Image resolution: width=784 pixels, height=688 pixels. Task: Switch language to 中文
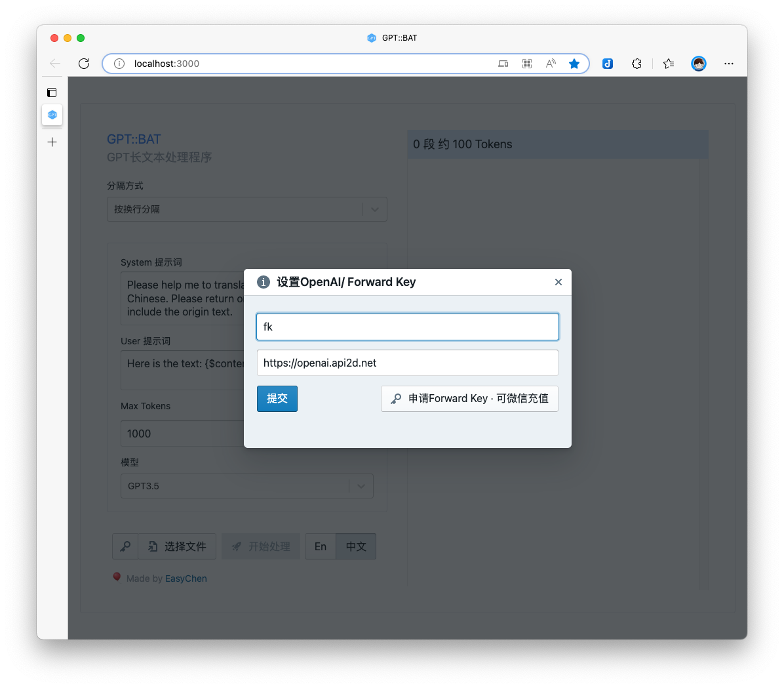(x=356, y=546)
